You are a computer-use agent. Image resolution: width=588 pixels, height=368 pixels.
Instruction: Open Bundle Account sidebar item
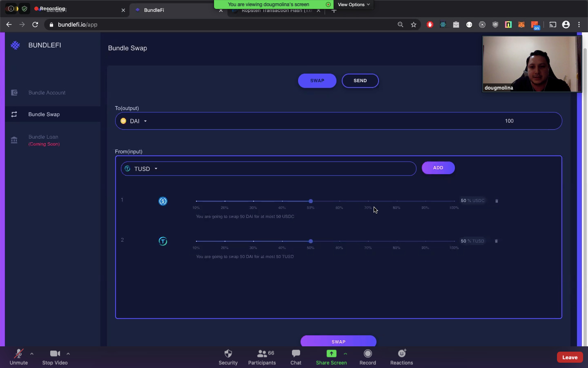[53, 93]
